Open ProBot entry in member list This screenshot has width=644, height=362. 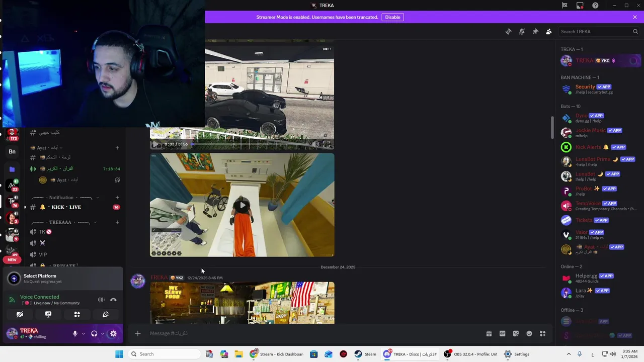[x=600, y=191]
